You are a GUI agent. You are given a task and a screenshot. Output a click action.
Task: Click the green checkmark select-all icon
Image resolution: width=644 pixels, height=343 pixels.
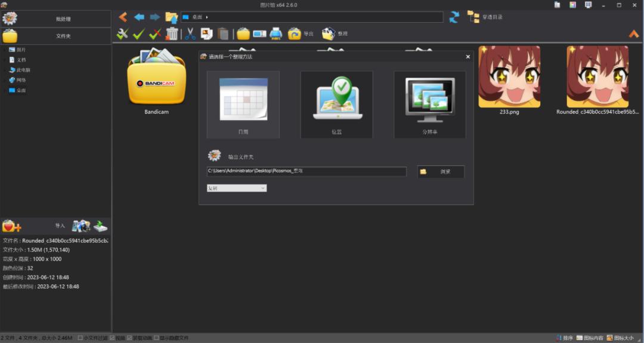(139, 34)
